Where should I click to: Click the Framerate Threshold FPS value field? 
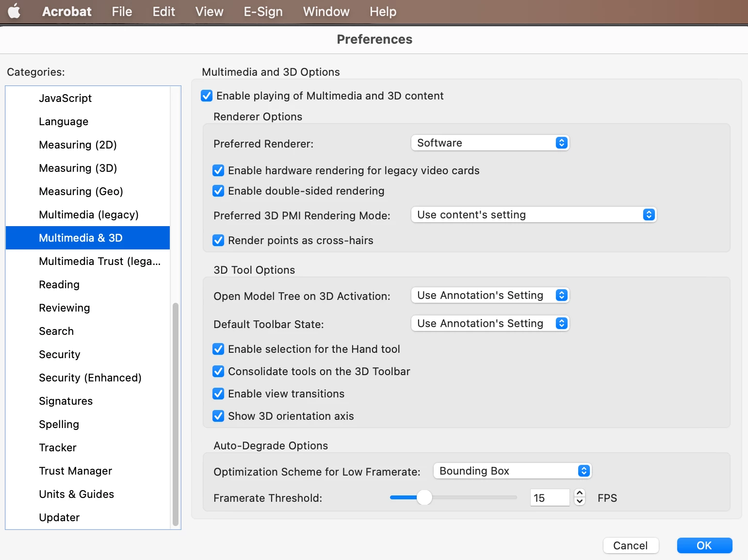coord(550,497)
